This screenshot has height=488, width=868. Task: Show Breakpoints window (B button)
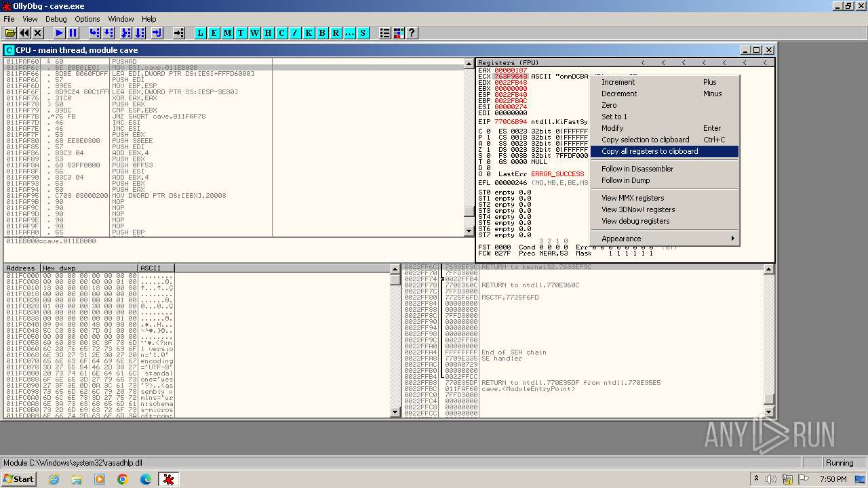pos(323,33)
